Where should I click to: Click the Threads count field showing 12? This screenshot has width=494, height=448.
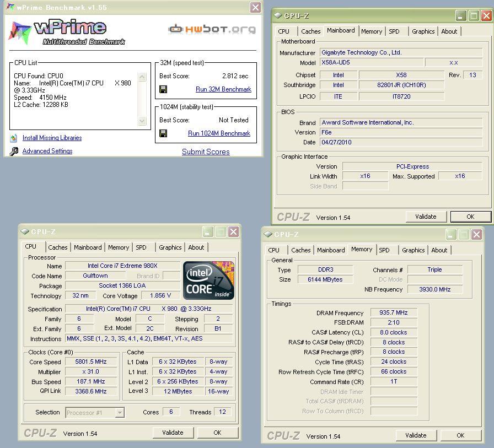[222, 412]
